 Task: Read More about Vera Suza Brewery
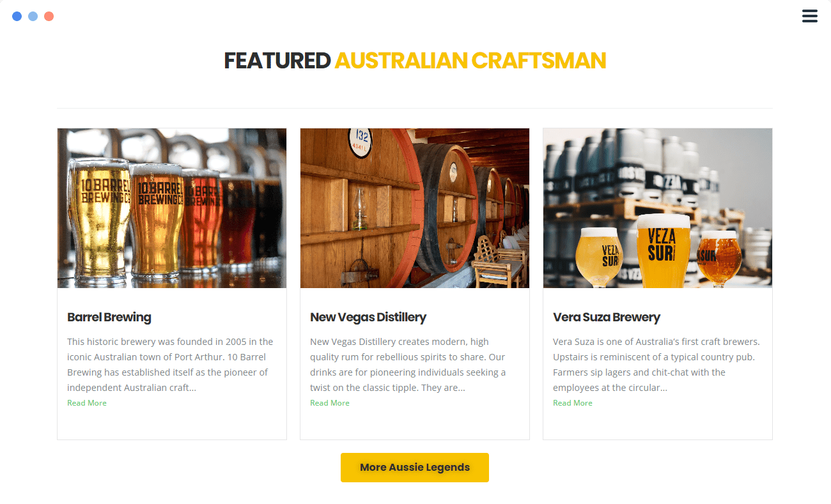(x=573, y=403)
